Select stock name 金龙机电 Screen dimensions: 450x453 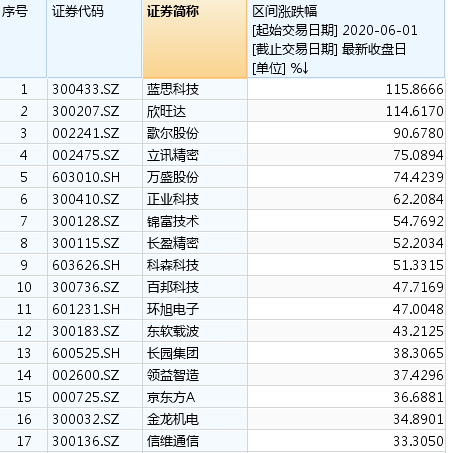[173, 419]
